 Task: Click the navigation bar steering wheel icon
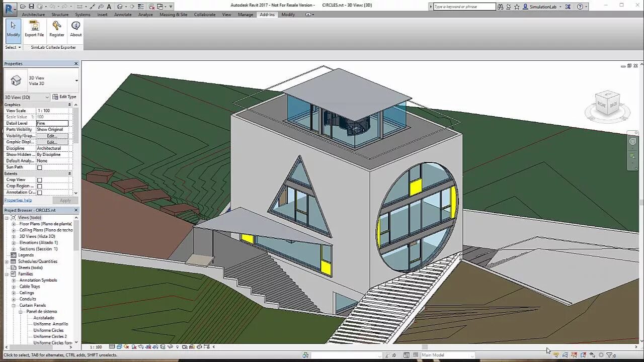(x=633, y=141)
